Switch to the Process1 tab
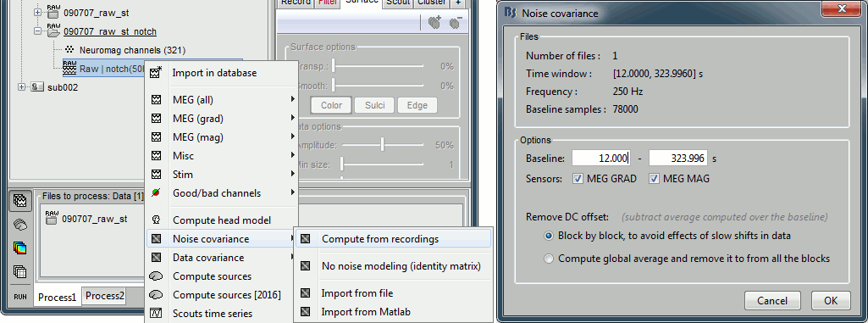868x323 pixels. point(58,297)
